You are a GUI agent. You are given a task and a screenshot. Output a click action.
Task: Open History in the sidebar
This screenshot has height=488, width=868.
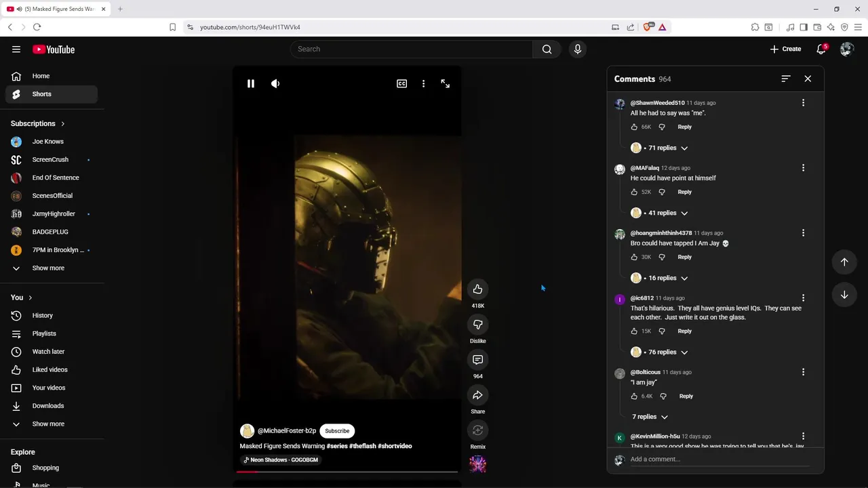(52, 316)
